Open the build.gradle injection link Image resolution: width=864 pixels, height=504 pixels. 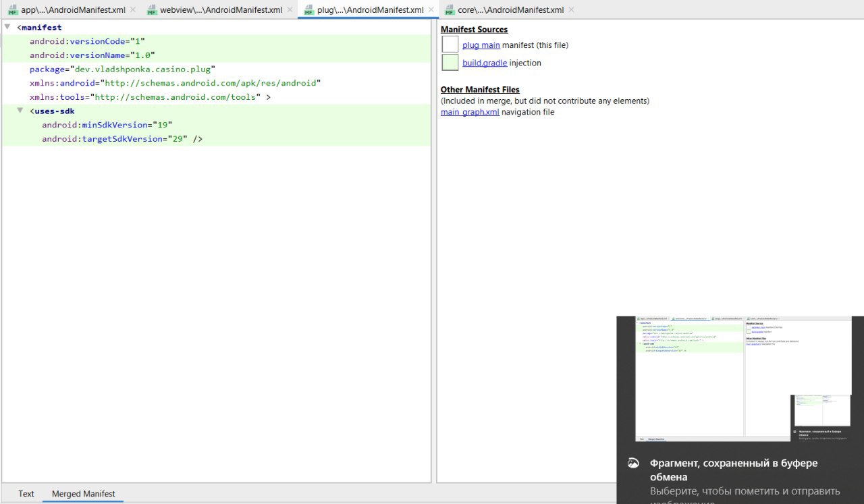pos(485,63)
